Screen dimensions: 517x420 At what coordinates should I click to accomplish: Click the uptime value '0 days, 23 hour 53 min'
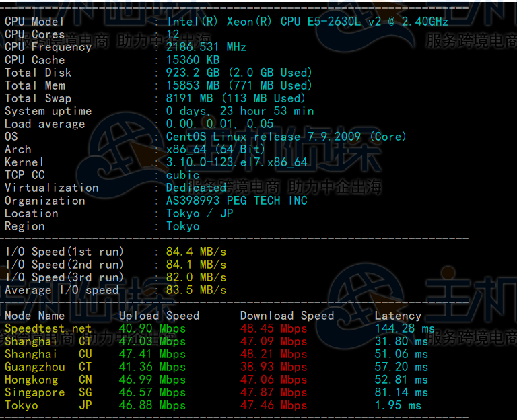tap(240, 112)
